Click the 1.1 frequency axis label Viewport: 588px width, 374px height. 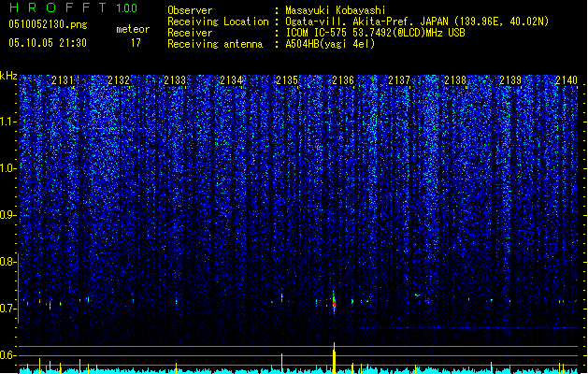point(7,122)
